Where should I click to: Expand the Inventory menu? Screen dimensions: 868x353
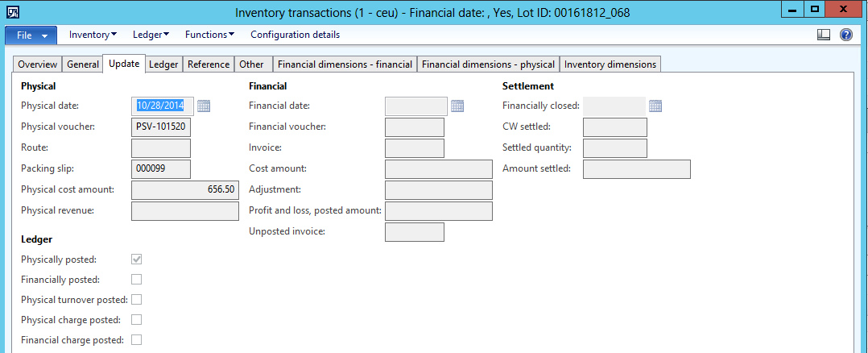point(93,35)
